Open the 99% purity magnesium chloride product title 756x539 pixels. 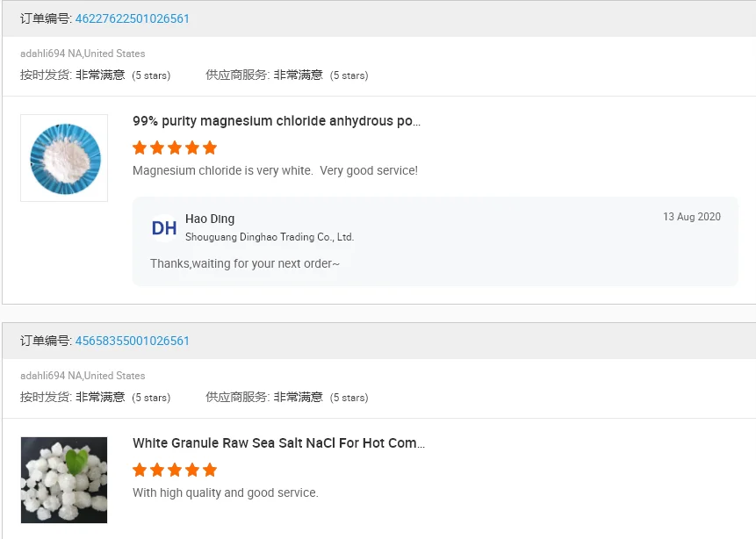click(277, 121)
